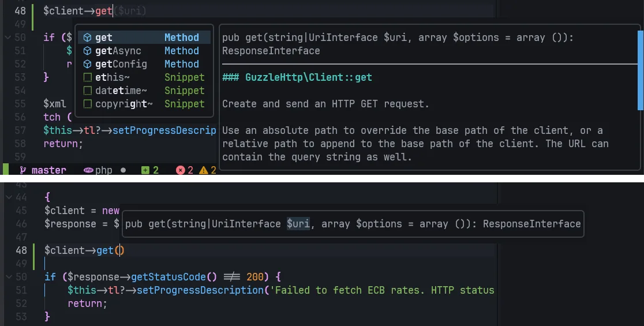The width and height of the screenshot is (644, 326).
Task: Click the error count 2 next to the red icon
Action: (190, 170)
